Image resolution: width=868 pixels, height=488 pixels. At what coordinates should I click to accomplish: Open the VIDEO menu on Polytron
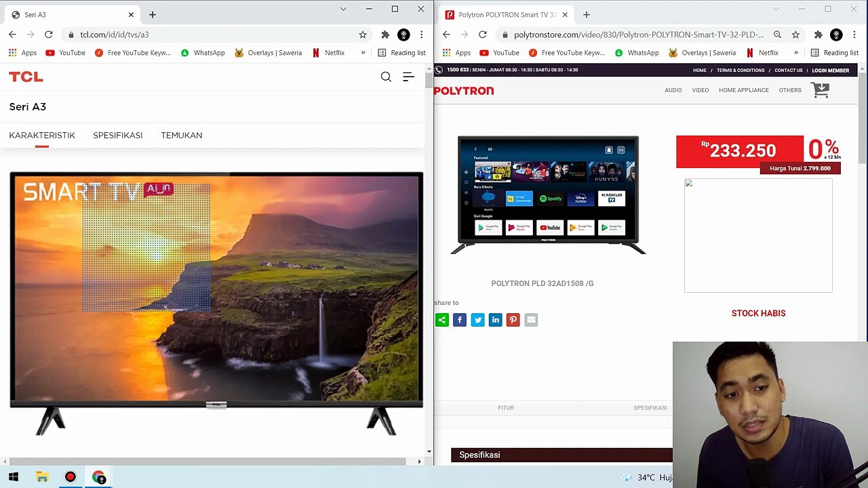(701, 90)
